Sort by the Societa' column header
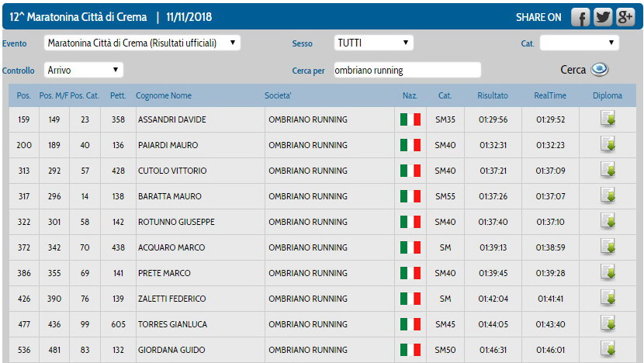Image resolution: width=644 pixels, height=363 pixels. coord(278,95)
